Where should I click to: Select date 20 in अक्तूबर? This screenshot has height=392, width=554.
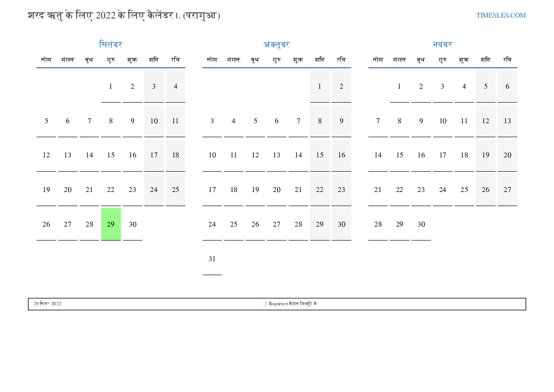tap(277, 190)
